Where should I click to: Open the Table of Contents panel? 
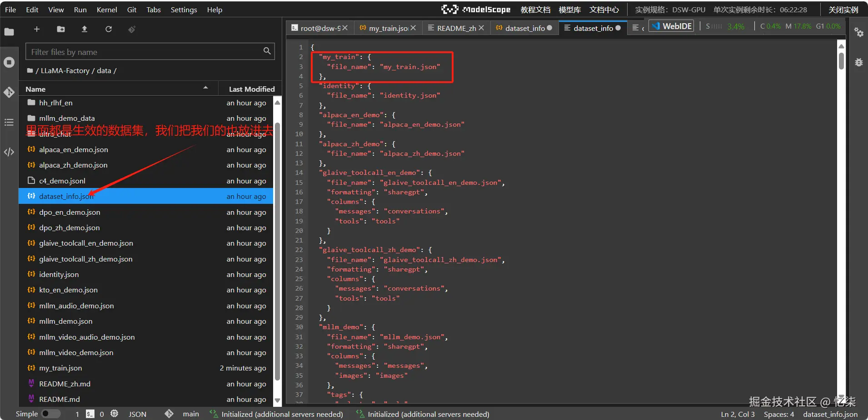[x=9, y=122]
